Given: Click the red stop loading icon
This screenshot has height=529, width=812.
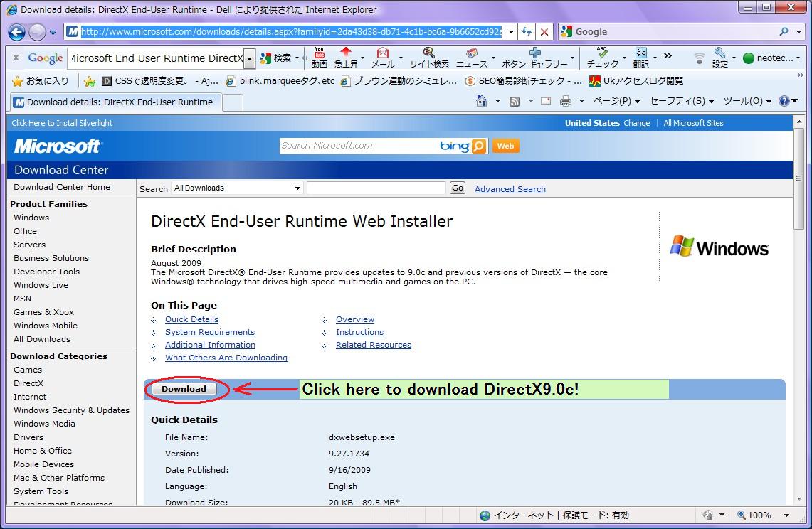Looking at the screenshot, I should 544,31.
